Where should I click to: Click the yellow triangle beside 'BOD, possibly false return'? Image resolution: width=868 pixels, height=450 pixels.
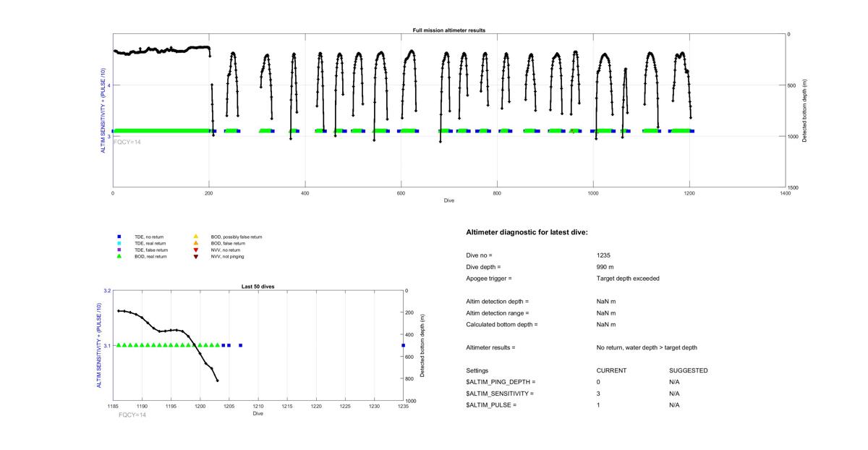click(x=195, y=237)
